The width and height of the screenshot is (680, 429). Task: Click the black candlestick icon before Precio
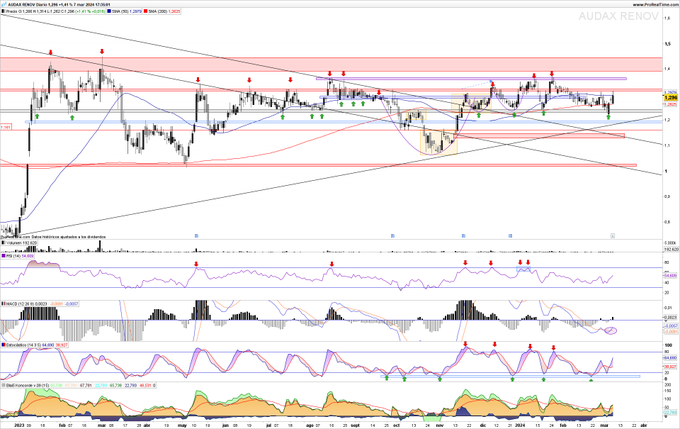[x=3, y=11]
